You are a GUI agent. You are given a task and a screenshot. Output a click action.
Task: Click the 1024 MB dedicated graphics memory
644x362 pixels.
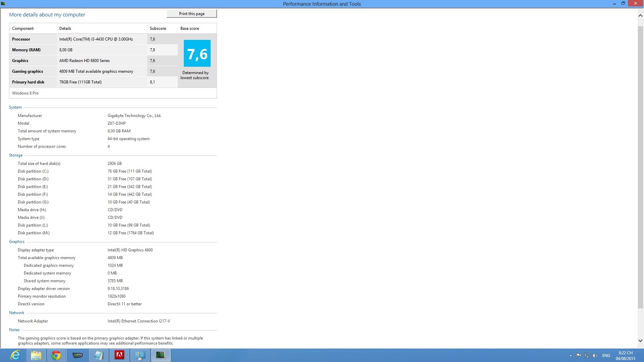pyautogui.click(x=115, y=265)
